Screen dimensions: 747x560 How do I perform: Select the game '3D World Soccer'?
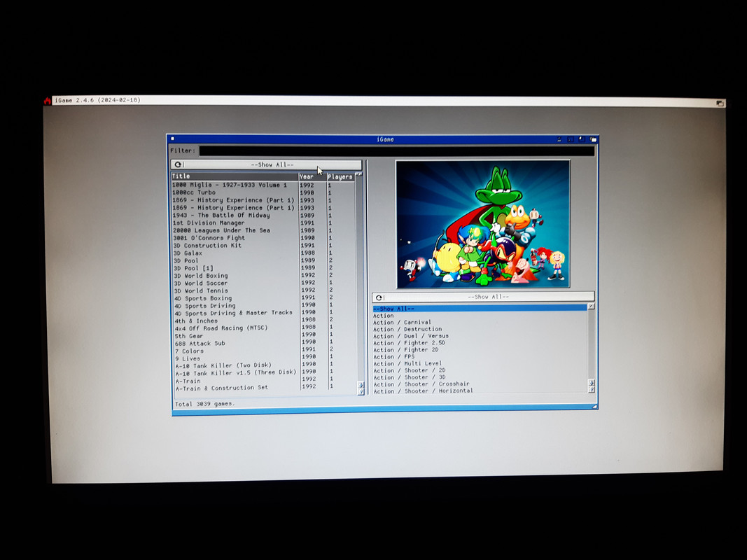[x=201, y=283]
